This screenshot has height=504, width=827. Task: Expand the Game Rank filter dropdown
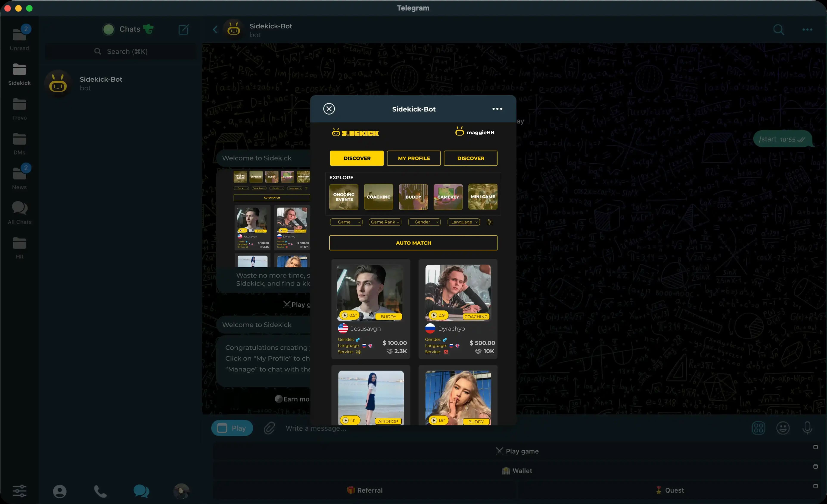[385, 222]
